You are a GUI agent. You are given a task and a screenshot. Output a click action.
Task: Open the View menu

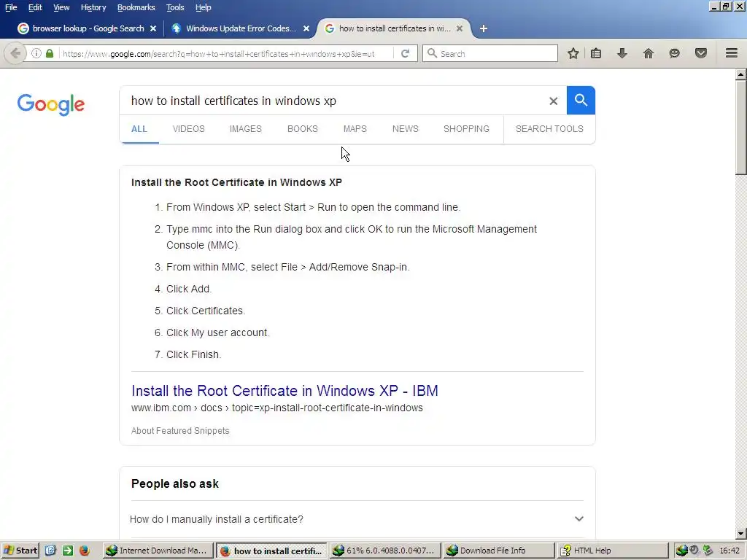tap(61, 7)
